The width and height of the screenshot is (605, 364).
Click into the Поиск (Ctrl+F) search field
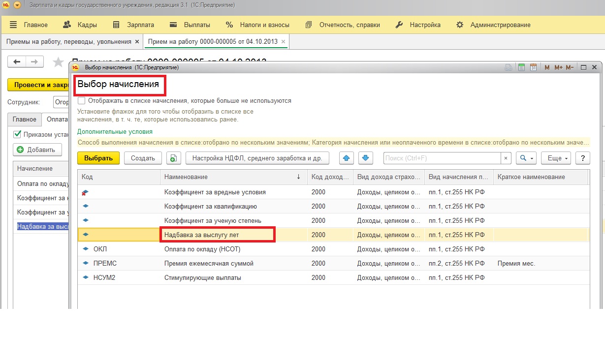point(443,158)
